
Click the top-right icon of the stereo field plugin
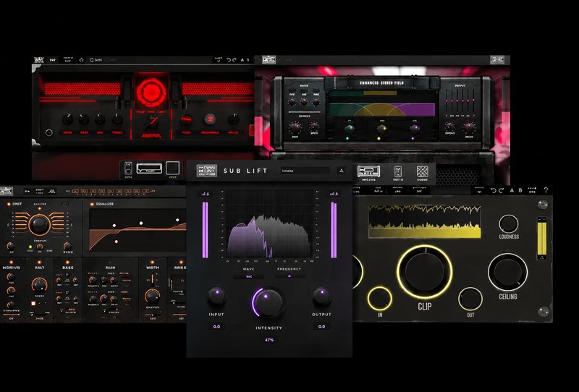(497, 60)
